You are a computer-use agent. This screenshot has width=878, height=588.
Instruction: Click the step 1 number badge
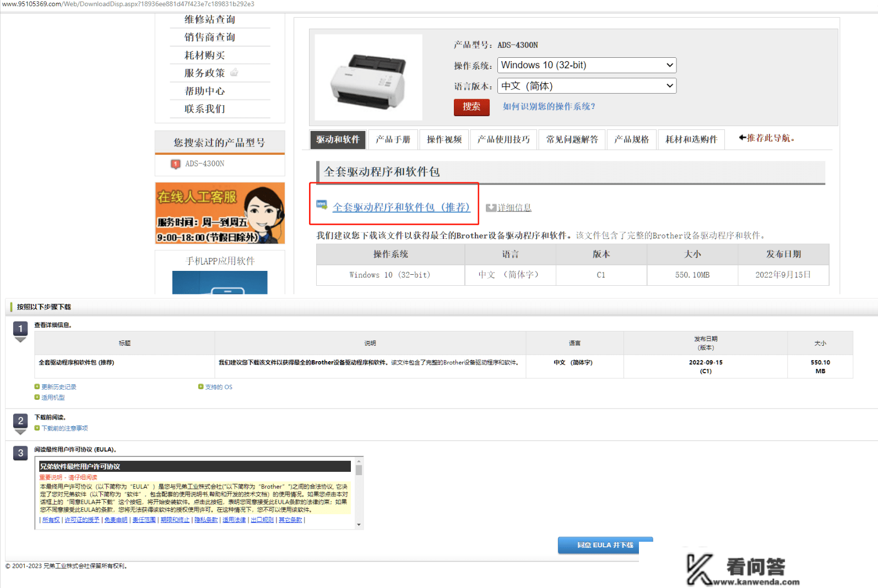coord(20,329)
